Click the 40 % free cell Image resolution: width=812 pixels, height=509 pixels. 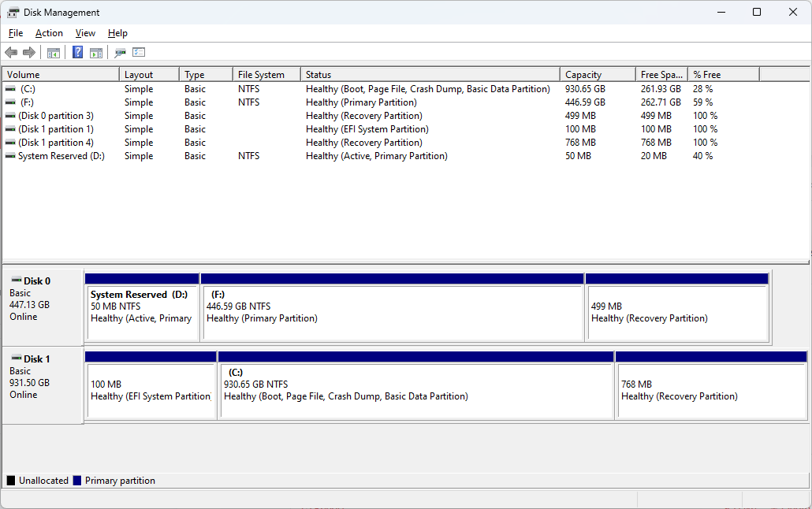point(702,156)
